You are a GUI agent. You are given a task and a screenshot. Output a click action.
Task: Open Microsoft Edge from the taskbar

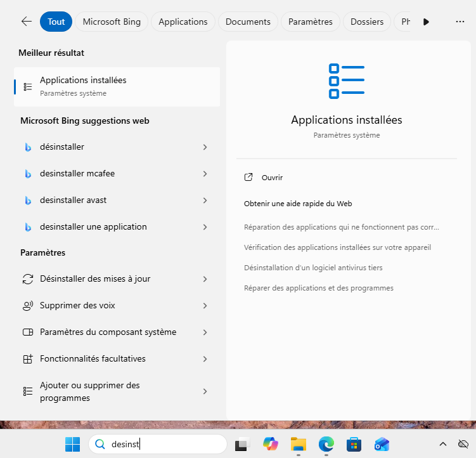[x=326, y=444]
